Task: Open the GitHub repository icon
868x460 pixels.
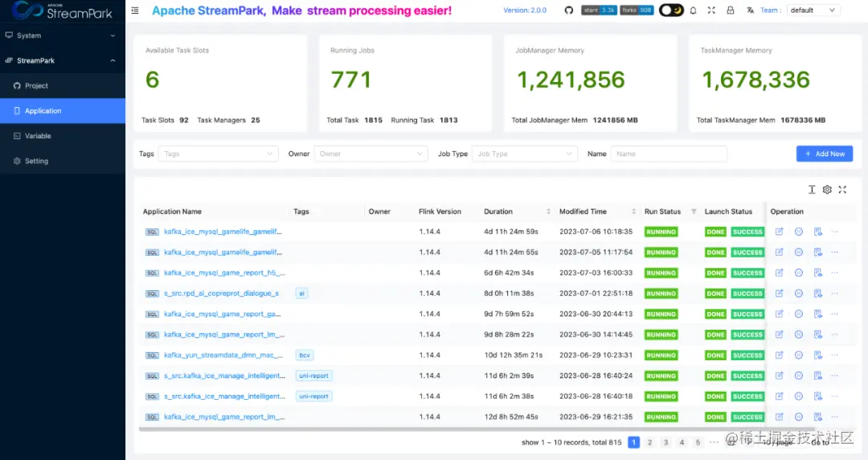Action: pyautogui.click(x=568, y=10)
